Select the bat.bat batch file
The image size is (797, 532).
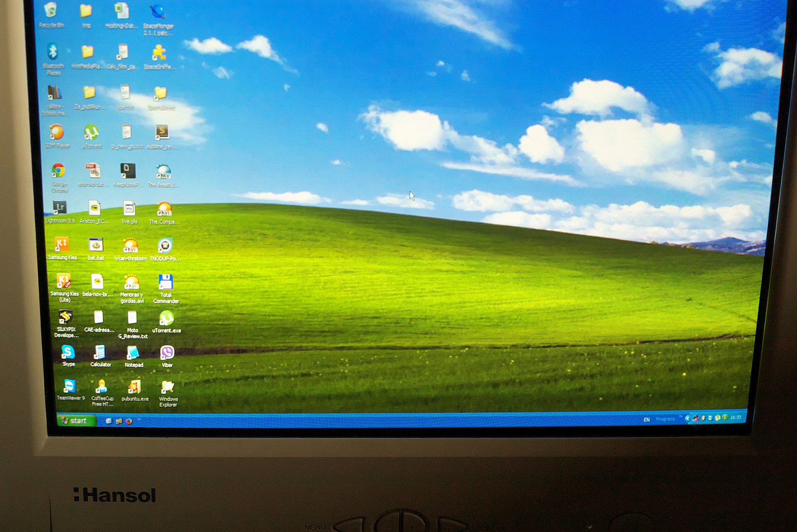point(96,249)
